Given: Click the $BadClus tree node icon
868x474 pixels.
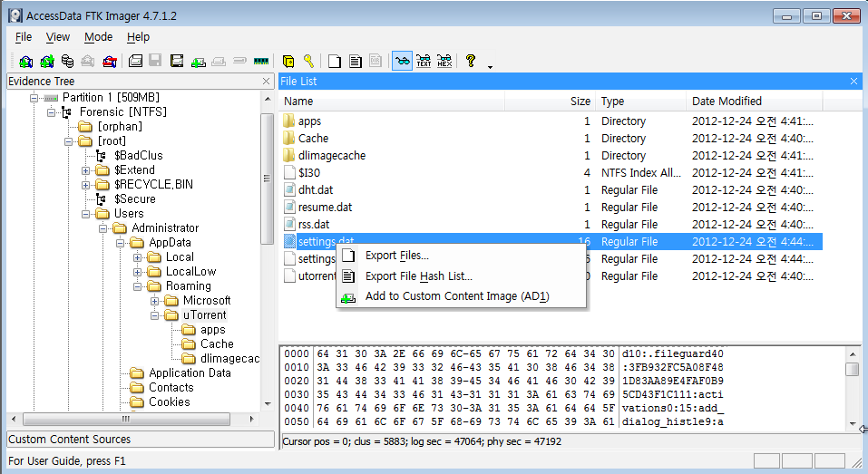Looking at the screenshot, I should click(102, 155).
